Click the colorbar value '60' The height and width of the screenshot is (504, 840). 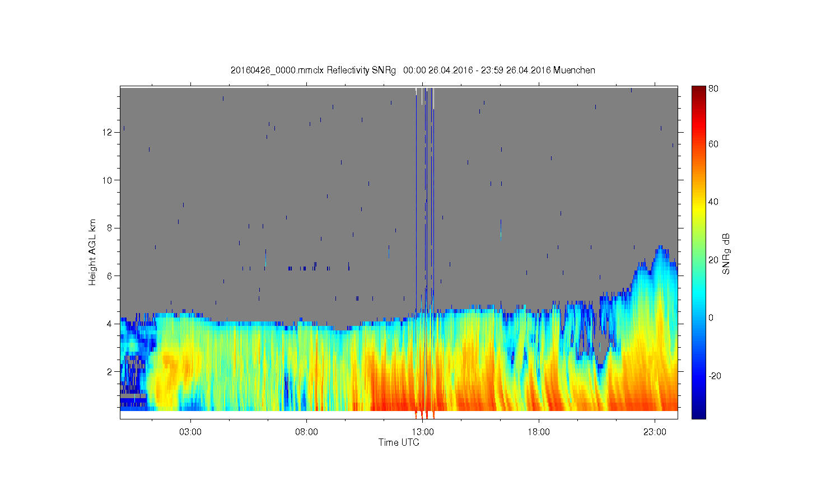click(x=713, y=144)
